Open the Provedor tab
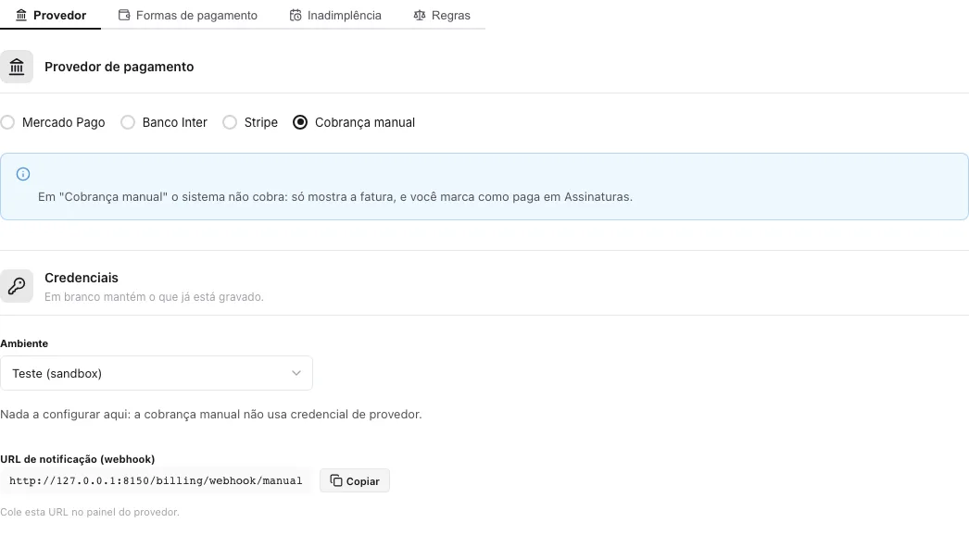 coord(51,16)
